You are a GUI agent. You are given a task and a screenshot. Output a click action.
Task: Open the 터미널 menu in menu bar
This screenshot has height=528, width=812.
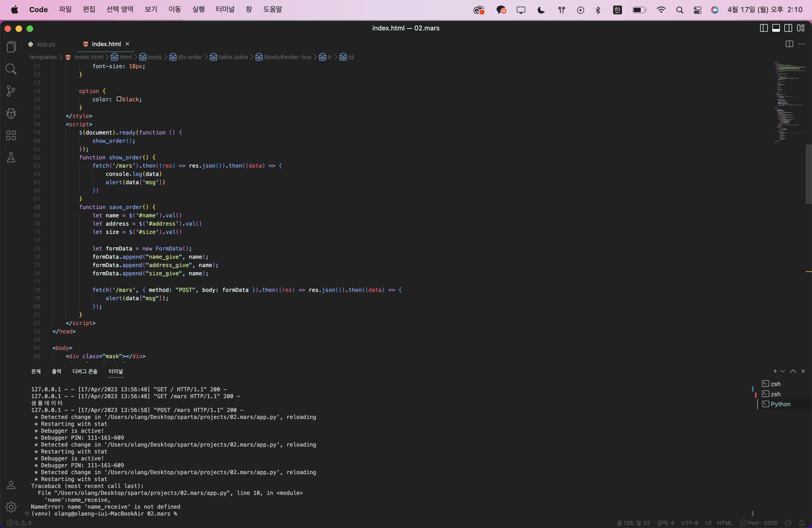pos(225,10)
